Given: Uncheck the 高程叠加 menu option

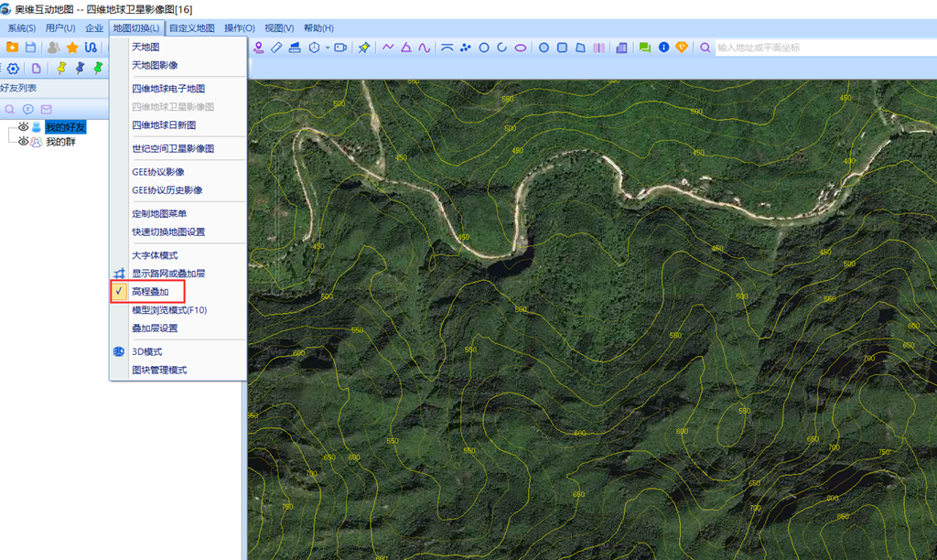Looking at the screenshot, I should click(150, 292).
